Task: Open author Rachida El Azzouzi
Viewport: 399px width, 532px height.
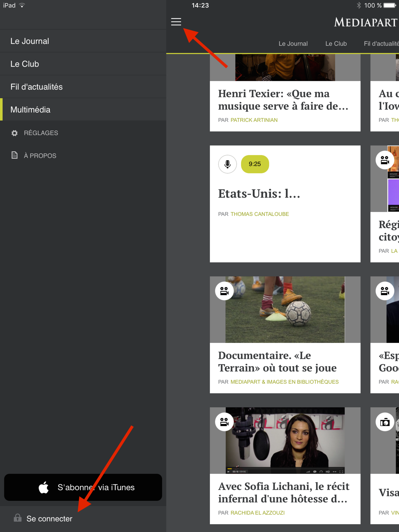Action: (x=258, y=513)
